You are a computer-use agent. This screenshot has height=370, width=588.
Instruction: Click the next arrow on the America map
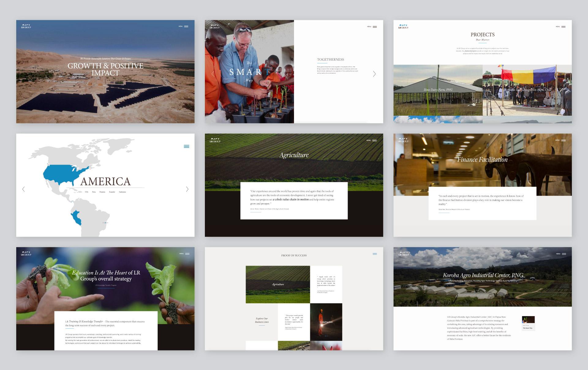(x=187, y=189)
